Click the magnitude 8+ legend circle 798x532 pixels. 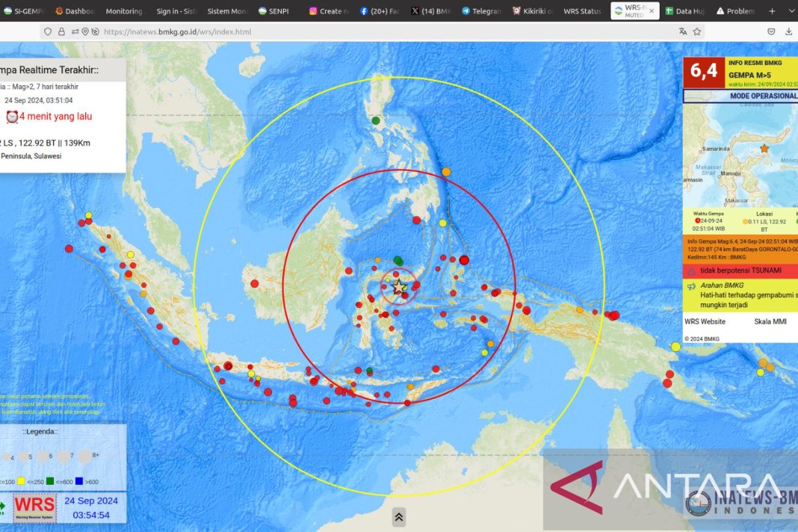click(85, 456)
